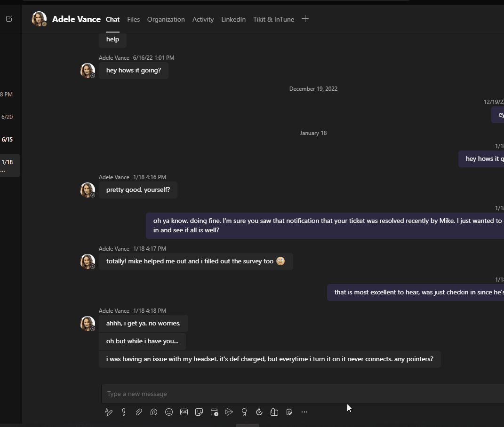
Task: Set delivery options with exclamation icon
Action: pos(124,412)
